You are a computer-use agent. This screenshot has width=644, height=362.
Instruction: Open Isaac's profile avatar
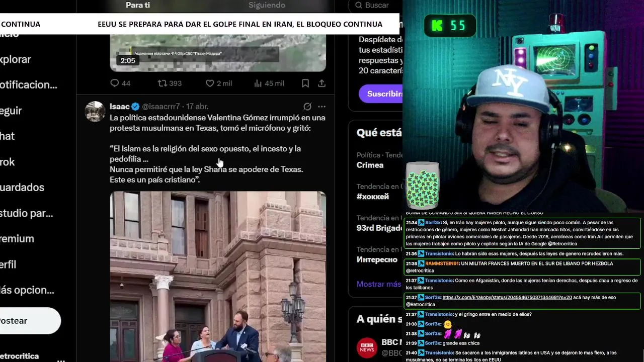95,111
